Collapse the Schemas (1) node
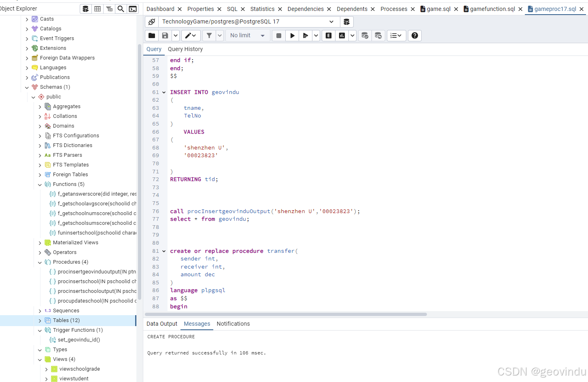Image resolution: width=588 pixels, height=382 pixels. coord(27,87)
